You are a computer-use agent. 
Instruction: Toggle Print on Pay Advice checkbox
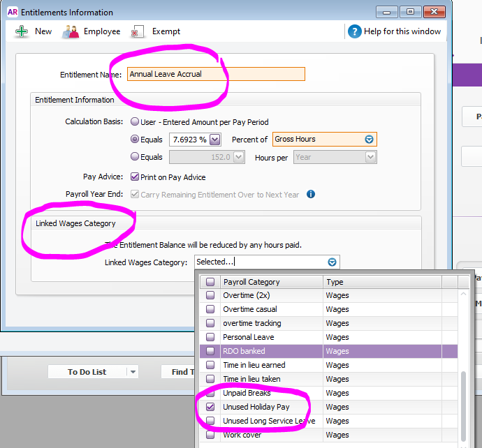135,177
